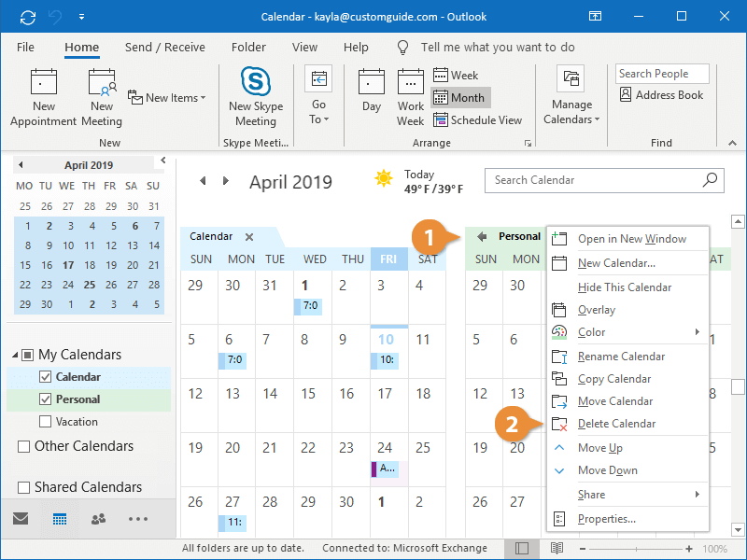Click the Personal calendar overlay arrow
747x560 pixels.
[482, 236]
